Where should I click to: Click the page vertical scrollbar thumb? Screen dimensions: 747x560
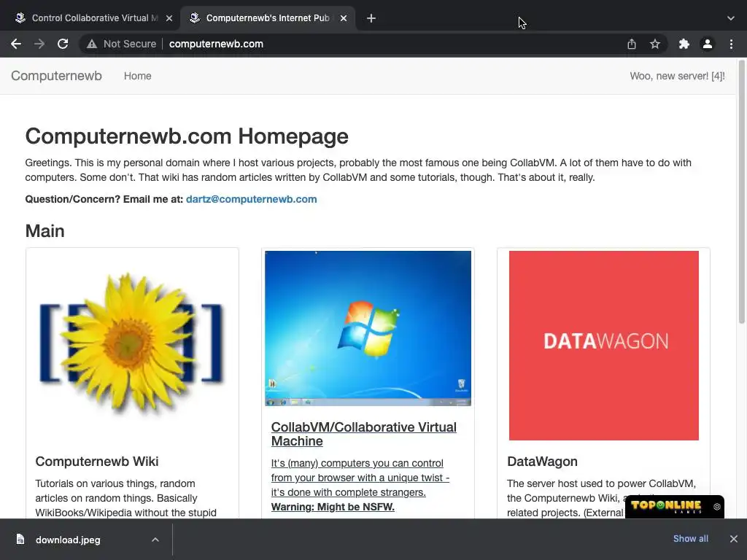coord(741,192)
